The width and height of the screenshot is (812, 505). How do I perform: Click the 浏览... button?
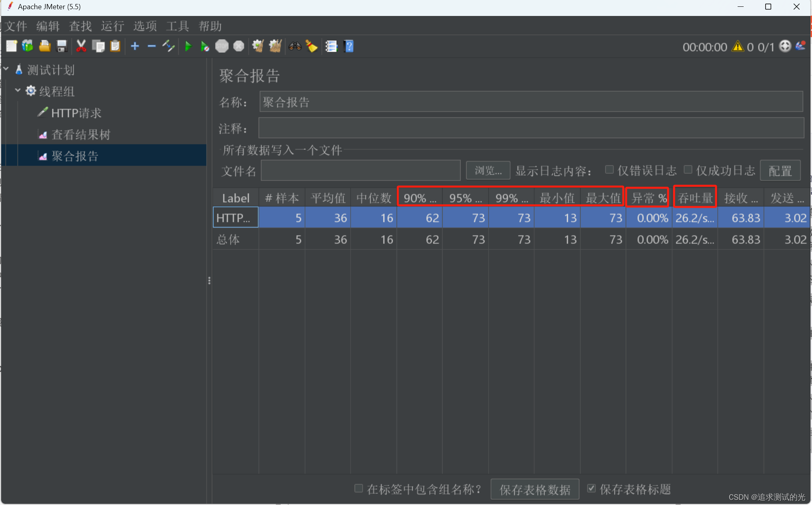point(488,171)
